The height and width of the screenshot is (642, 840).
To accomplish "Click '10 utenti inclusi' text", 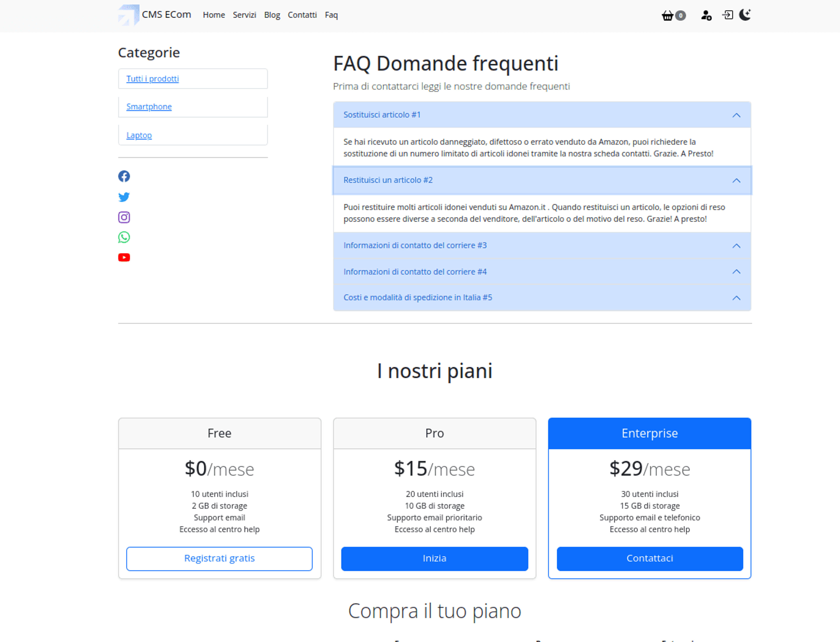I will point(219,494).
